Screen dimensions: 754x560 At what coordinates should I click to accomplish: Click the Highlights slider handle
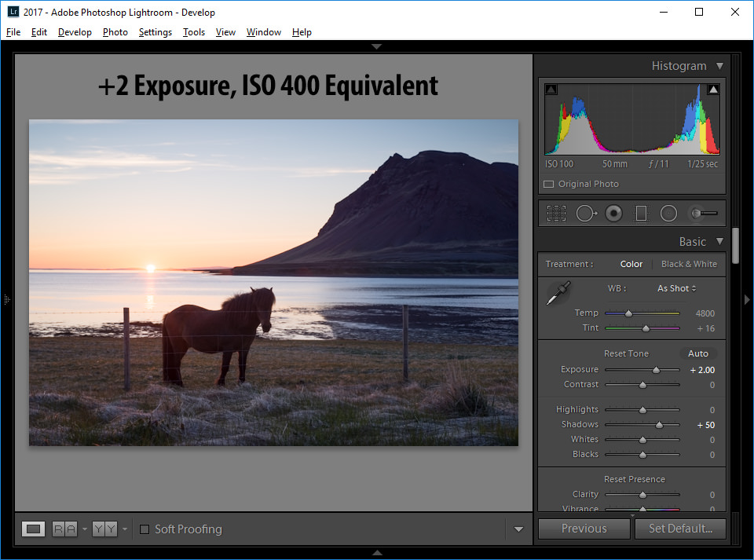point(642,410)
